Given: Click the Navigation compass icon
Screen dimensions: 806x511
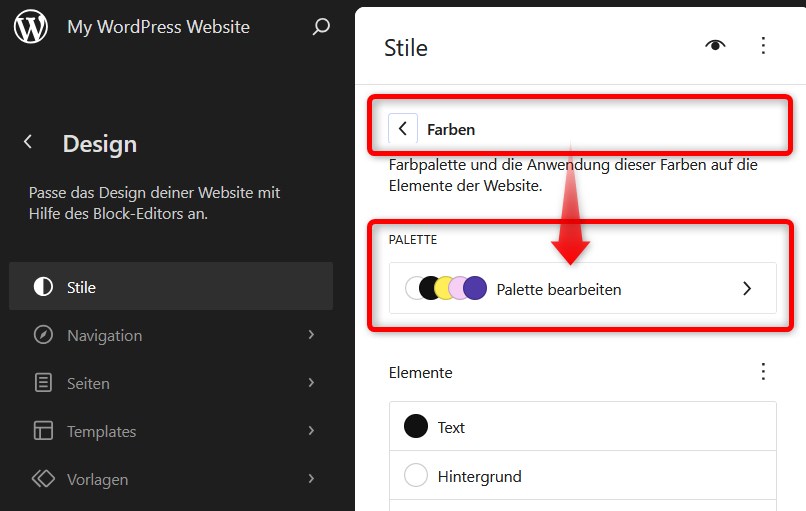Looking at the screenshot, I should [43, 335].
